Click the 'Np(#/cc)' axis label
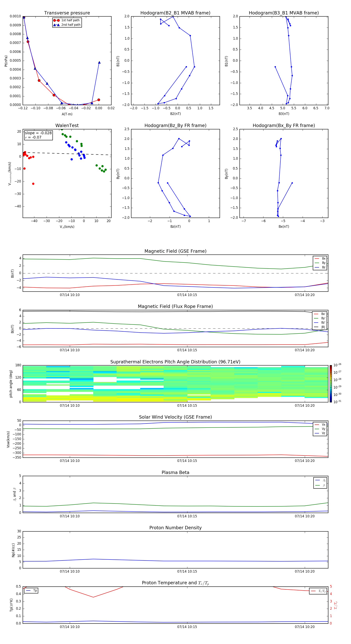351x644 pixels. coord(13,550)
